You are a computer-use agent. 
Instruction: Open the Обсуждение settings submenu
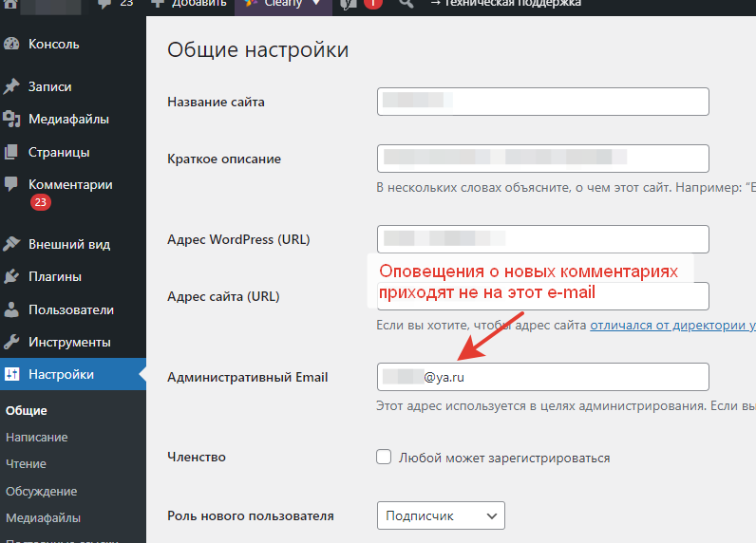tap(42, 492)
